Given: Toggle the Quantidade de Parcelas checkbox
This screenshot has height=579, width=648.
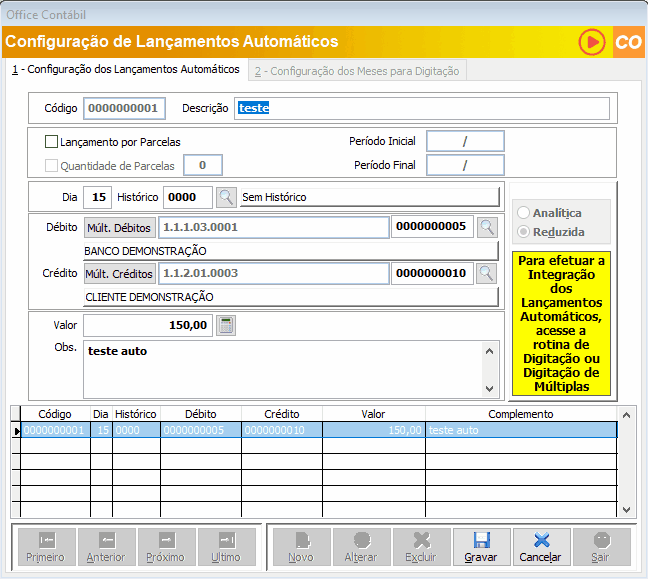Looking at the screenshot, I should 53,166.
